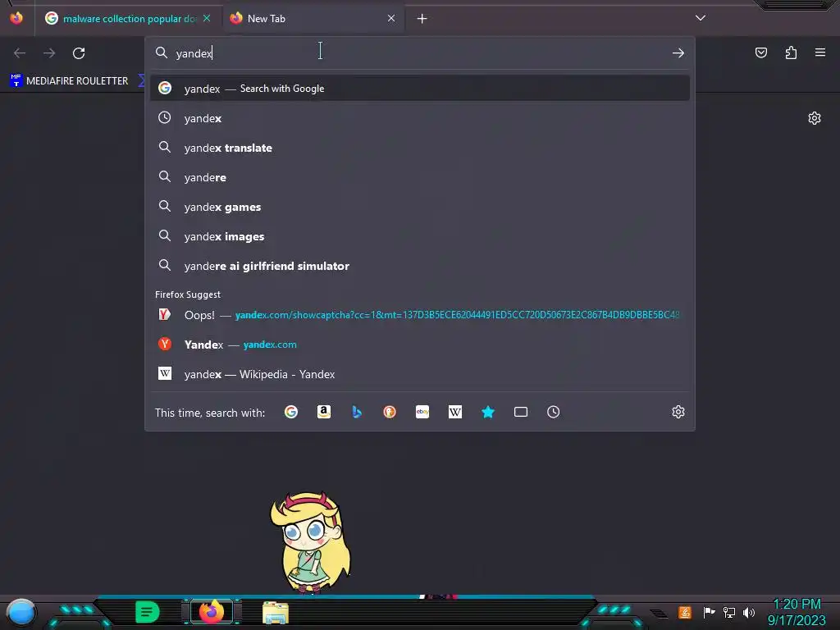Reload the current page
This screenshot has height=630, width=840.
(x=79, y=53)
